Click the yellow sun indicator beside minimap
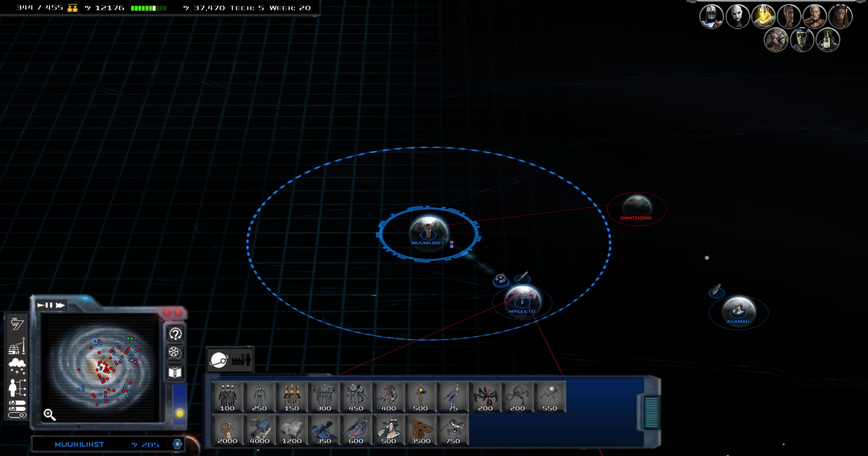This screenshot has height=456, width=868. [180, 413]
